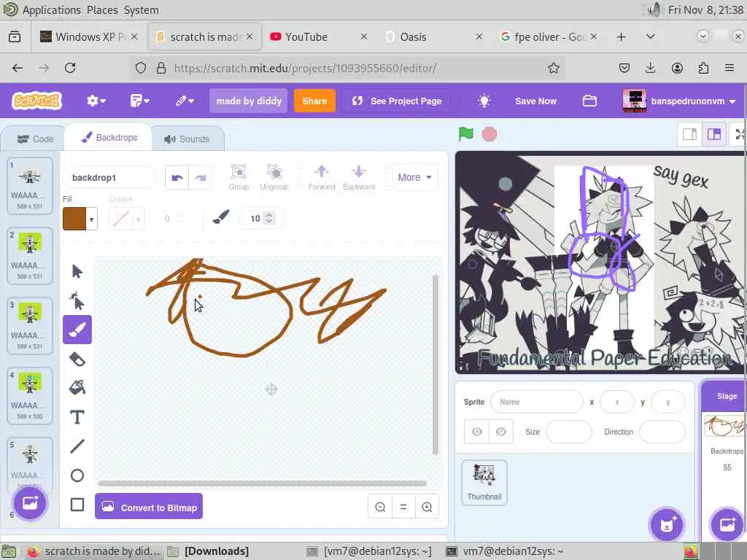Image resolution: width=747 pixels, height=560 pixels.
Task: Click the brown Fill color swatch
Action: [74, 219]
